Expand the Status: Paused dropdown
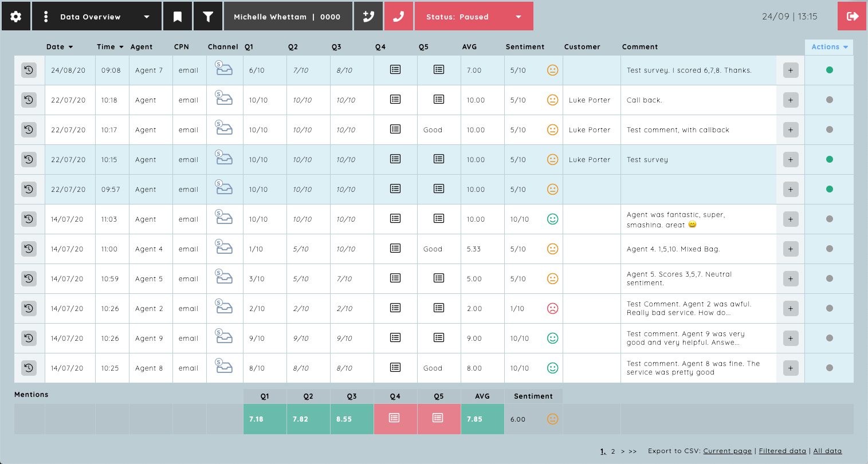Viewport: 868px width, 464px height. coord(474,17)
